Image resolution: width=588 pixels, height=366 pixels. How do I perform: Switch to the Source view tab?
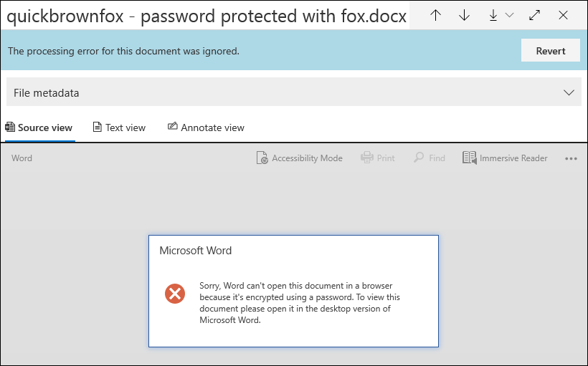(x=39, y=127)
